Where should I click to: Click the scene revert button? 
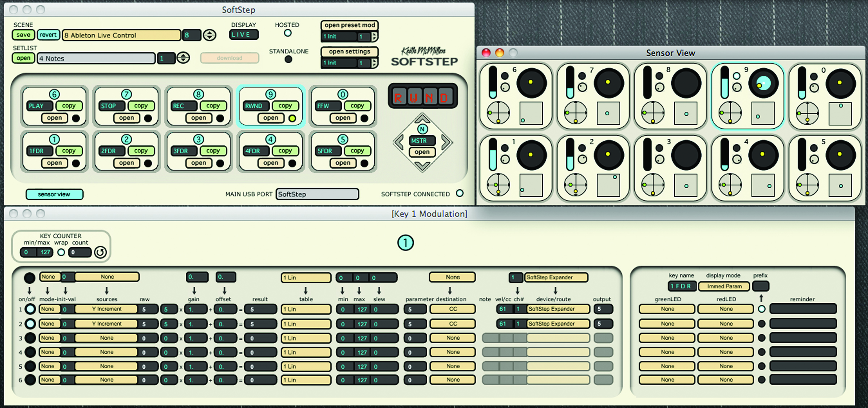tap(48, 35)
